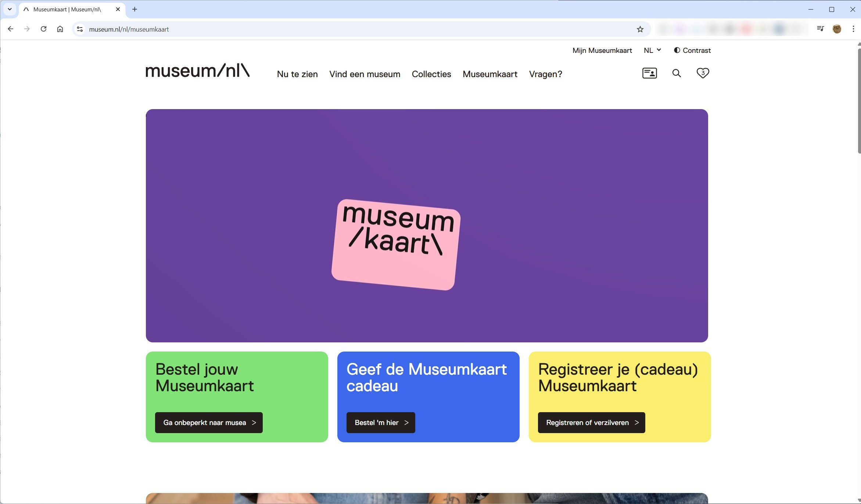This screenshot has height=504, width=861.
Task: Click the Bestel 'm hier button
Action: coord(381,422)
